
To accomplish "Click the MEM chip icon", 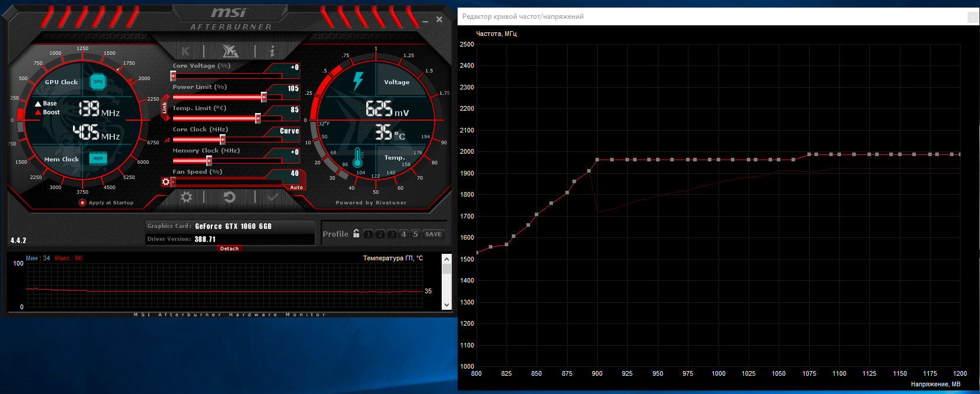I will tap(98, 158).
